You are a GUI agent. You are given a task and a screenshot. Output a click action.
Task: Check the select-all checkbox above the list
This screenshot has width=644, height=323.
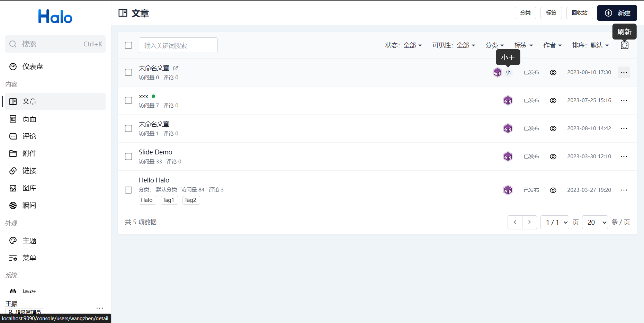(x=128, y=45)
